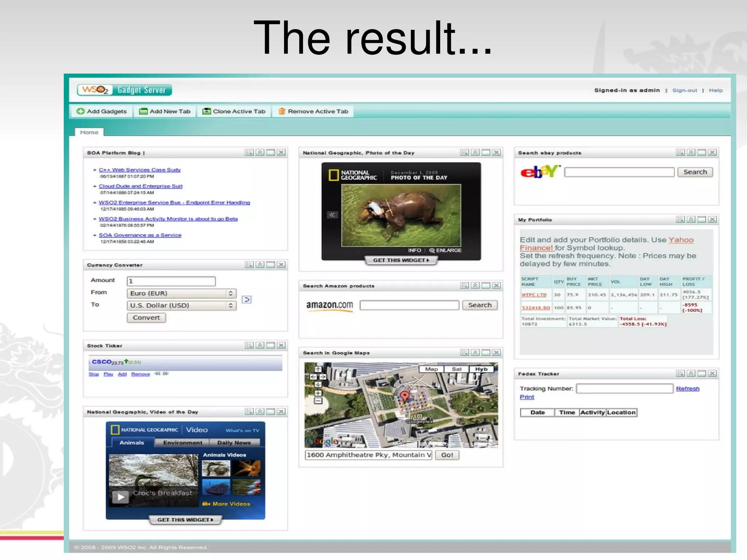Click the Add Gadgets plus icon
This screenshot has width=747, height=560.
[x=81, y=111]
